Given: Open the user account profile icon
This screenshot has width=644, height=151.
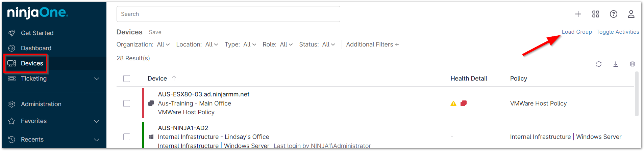Looking at the screenshot, I should click(x=631, y=14).
